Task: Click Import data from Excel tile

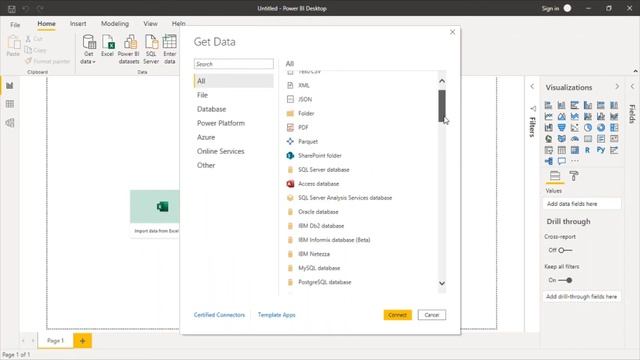Action: 155,213
